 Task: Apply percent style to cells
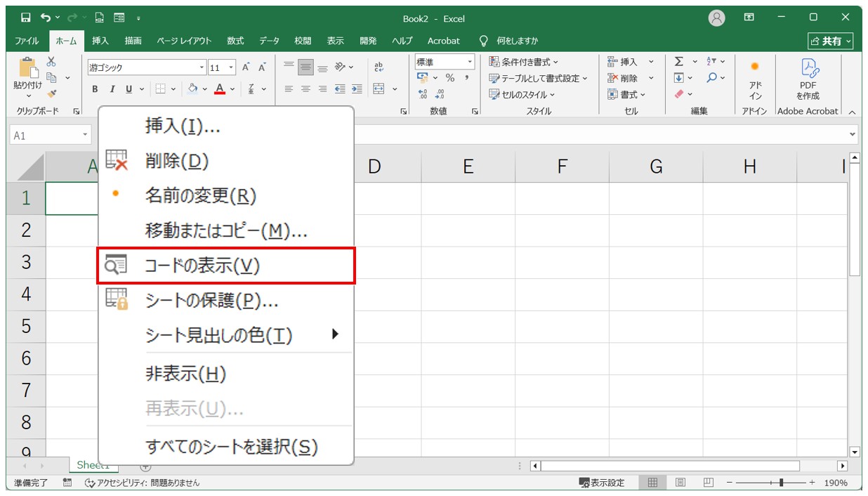[x=450, y=78]
